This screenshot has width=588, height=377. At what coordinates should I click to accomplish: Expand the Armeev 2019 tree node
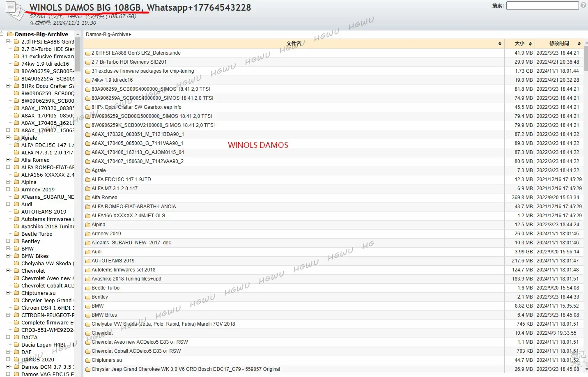8,189
